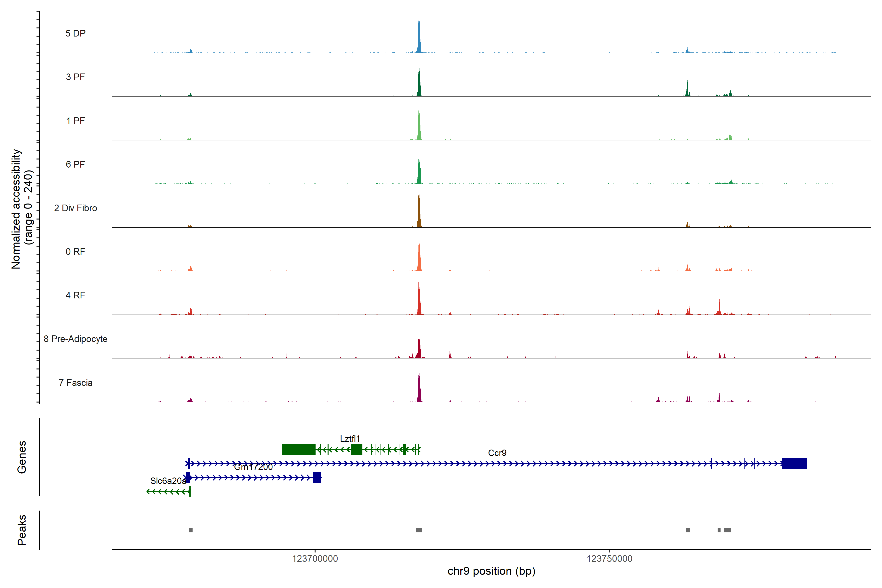Click the rightmost gray peak marker
This screenshot has height=588, width=882.
727,530
